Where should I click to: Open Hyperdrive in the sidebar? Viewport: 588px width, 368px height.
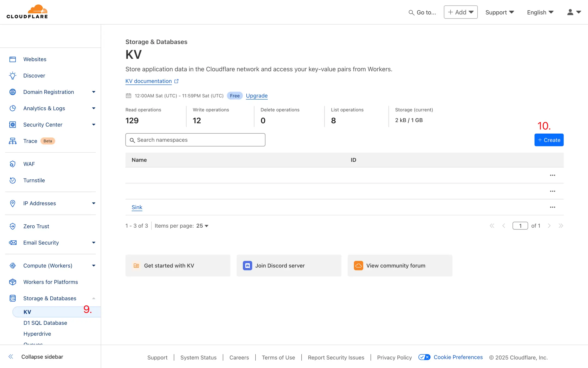37,334
